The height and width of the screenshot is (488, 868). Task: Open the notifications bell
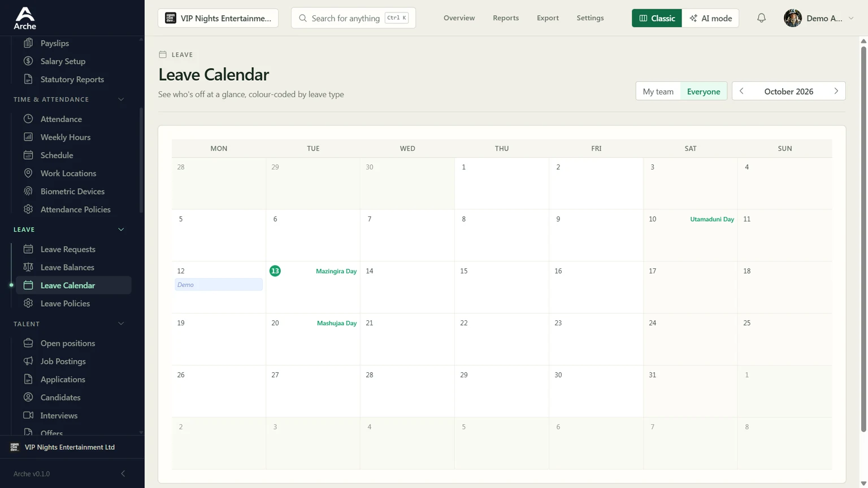(761, 18)
